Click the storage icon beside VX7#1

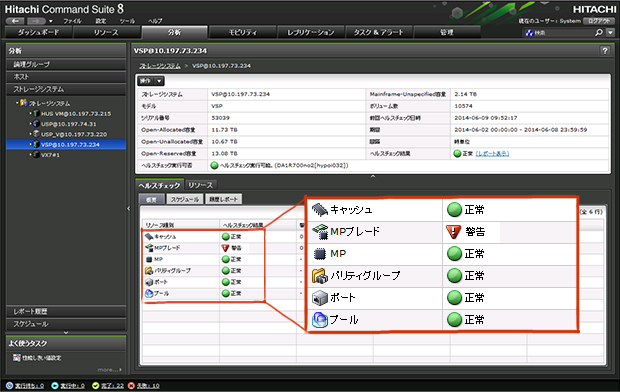tap(36, 155)
